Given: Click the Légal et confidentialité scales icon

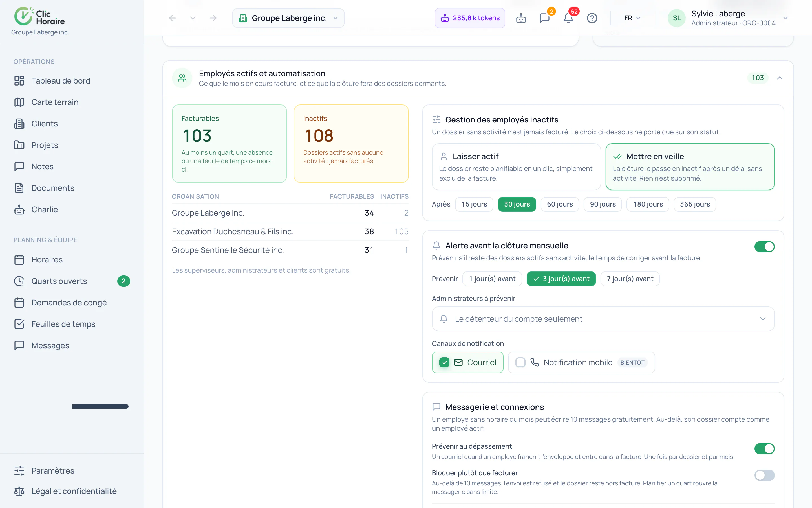Looking at the screenshot, I should (x=19, y=491).
